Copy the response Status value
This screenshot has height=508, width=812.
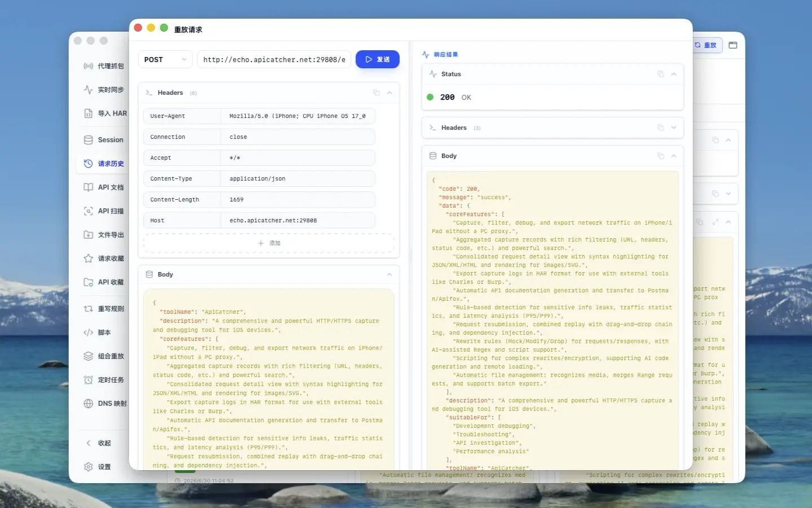click(660, 74)
